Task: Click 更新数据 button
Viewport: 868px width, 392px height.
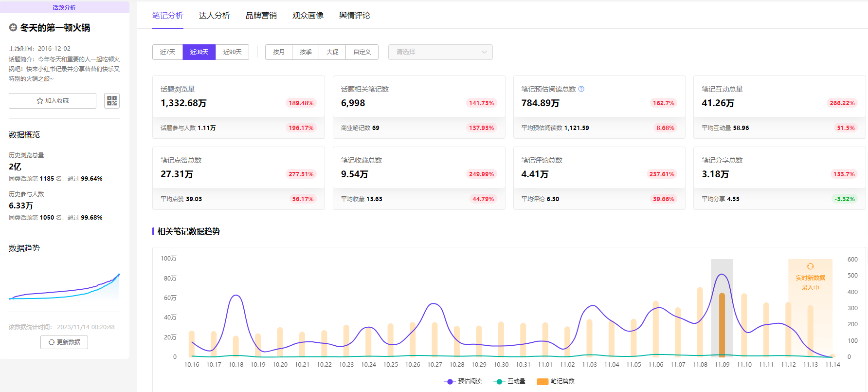Action: pos(64,342)
